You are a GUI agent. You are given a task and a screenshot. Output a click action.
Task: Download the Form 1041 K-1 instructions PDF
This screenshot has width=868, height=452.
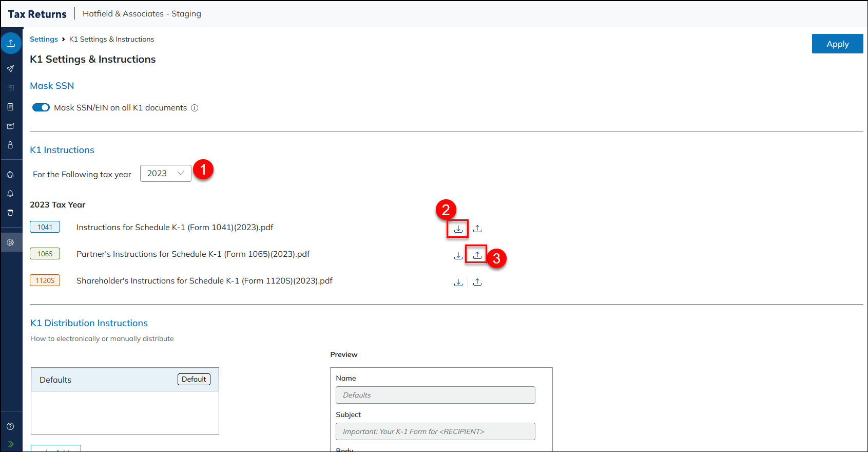458,229
